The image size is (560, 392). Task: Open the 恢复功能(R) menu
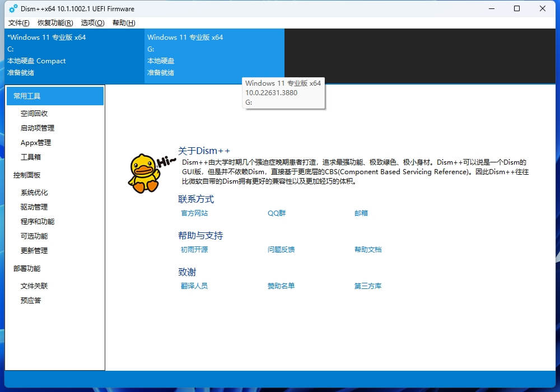click(x=55, y=23)
